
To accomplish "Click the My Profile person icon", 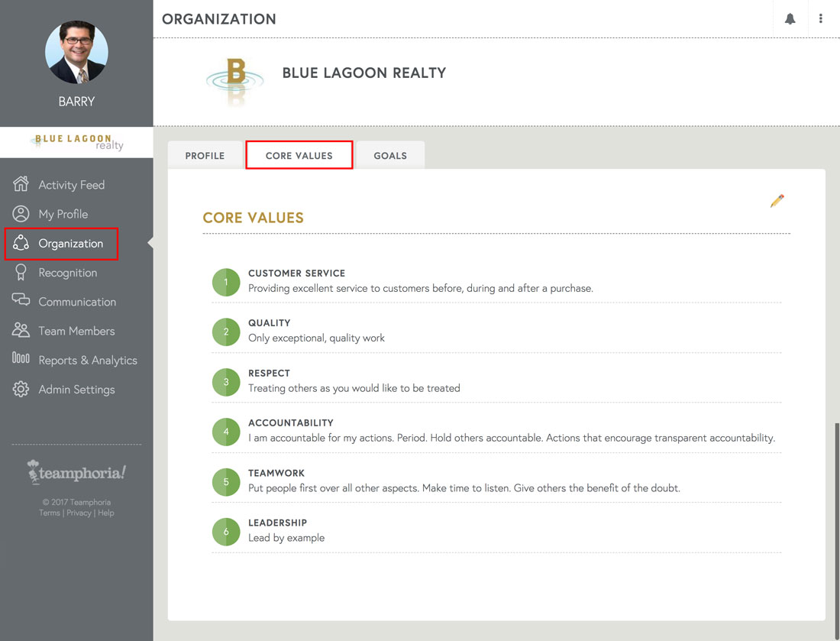I will coord(21,213).
